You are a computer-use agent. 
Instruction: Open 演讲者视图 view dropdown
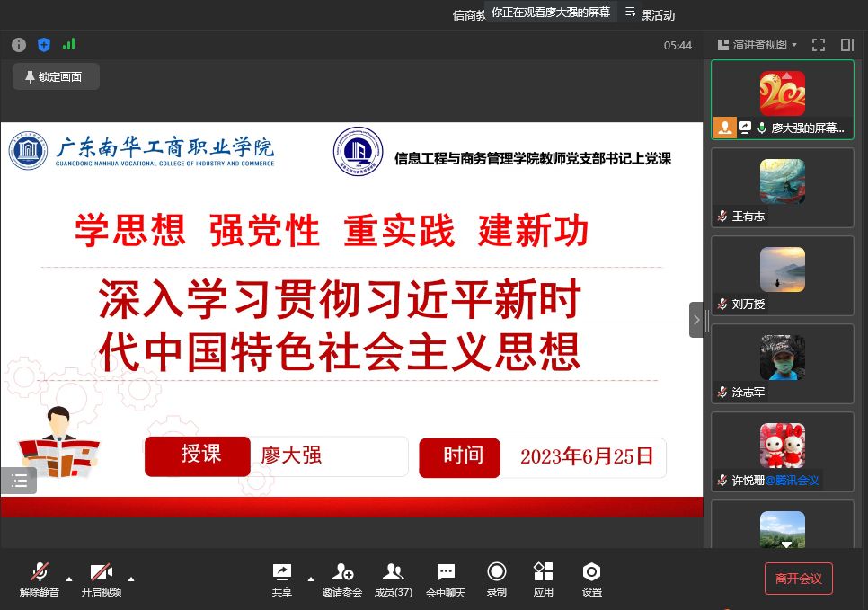(757, 44)
